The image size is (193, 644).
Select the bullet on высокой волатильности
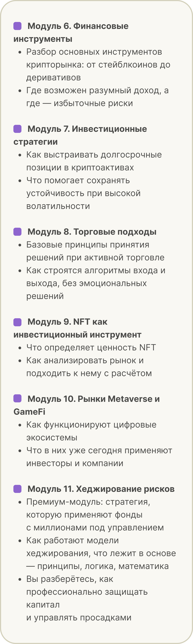click(83, 193)
